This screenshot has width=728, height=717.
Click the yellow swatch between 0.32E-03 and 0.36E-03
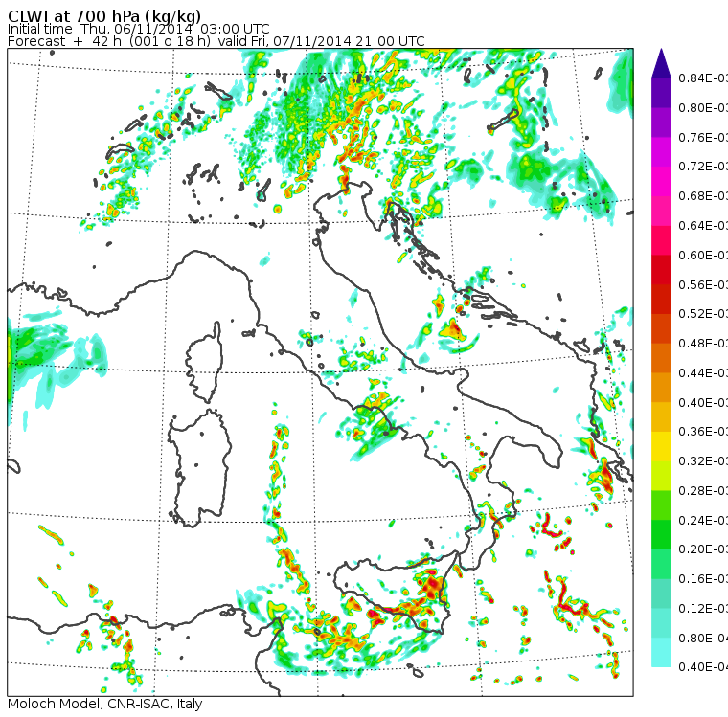661,446
